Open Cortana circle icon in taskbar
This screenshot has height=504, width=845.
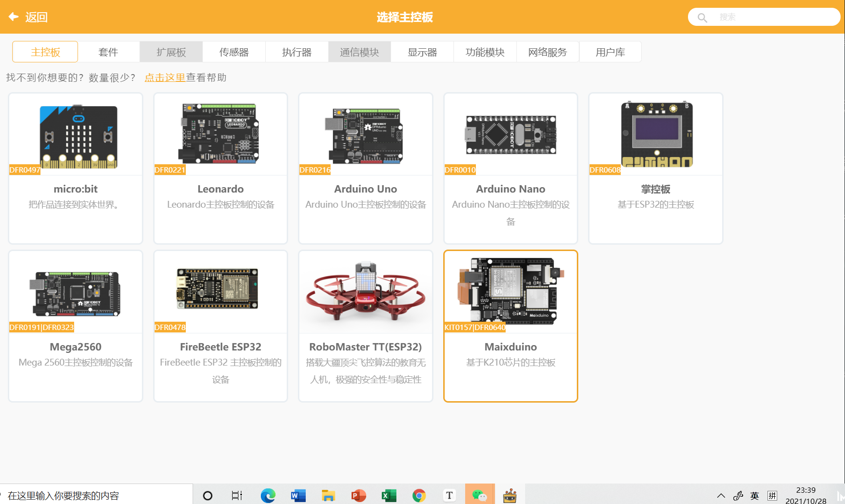(x=208, y=496)
